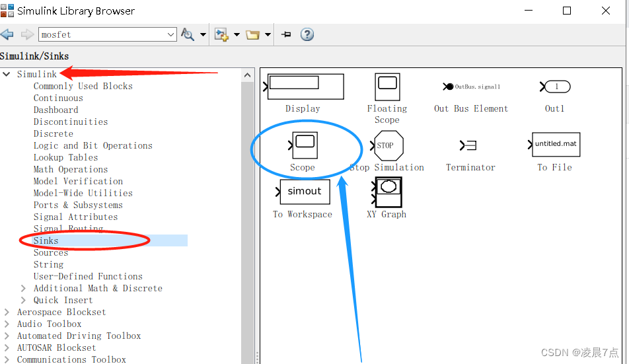Screen dimensions: 629x364
Task: Expand Additional Math & Discrete node
Action: point(23,288)
